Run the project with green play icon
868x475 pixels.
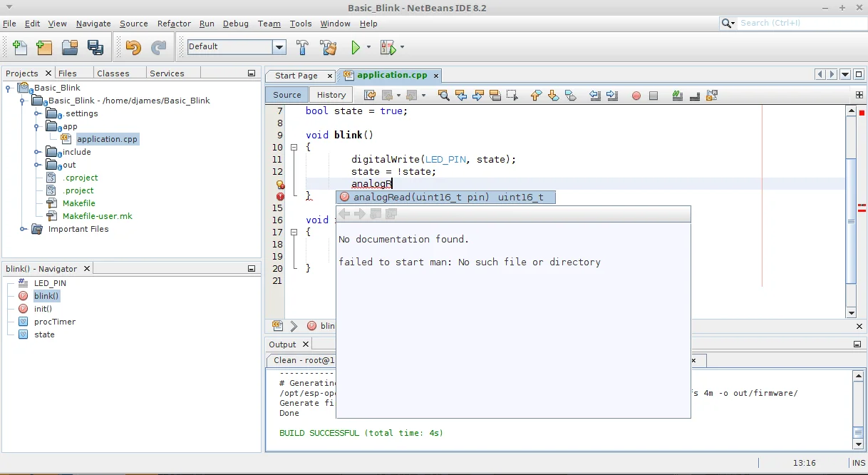(355, 47)
